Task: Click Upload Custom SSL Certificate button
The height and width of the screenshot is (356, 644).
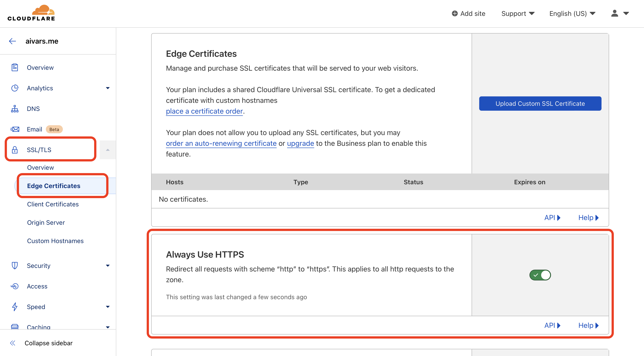Action: point(540,104)
